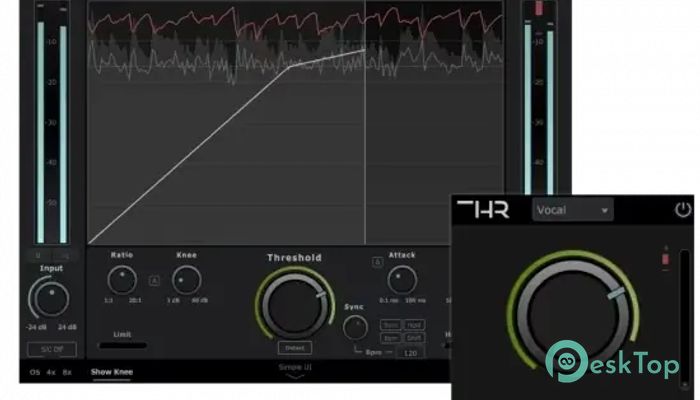
Task: Toggle the A button between Ratio and Knee
Action: coord(154,282)
